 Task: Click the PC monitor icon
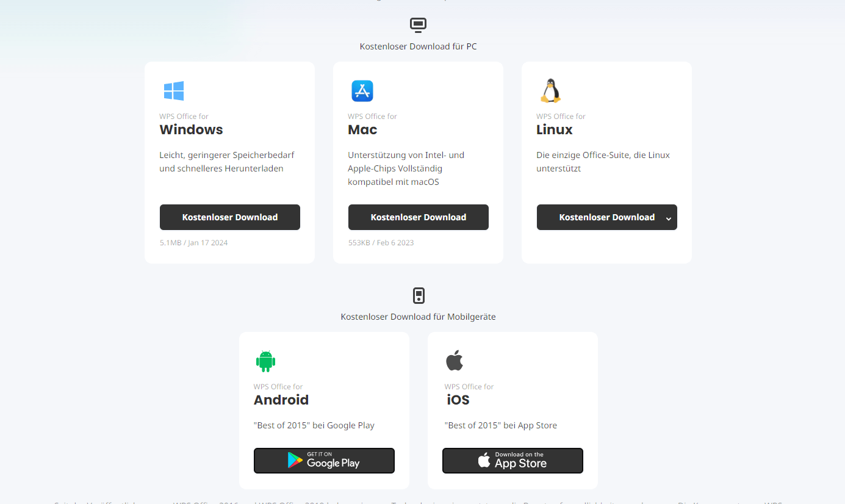tap(418, 25)
